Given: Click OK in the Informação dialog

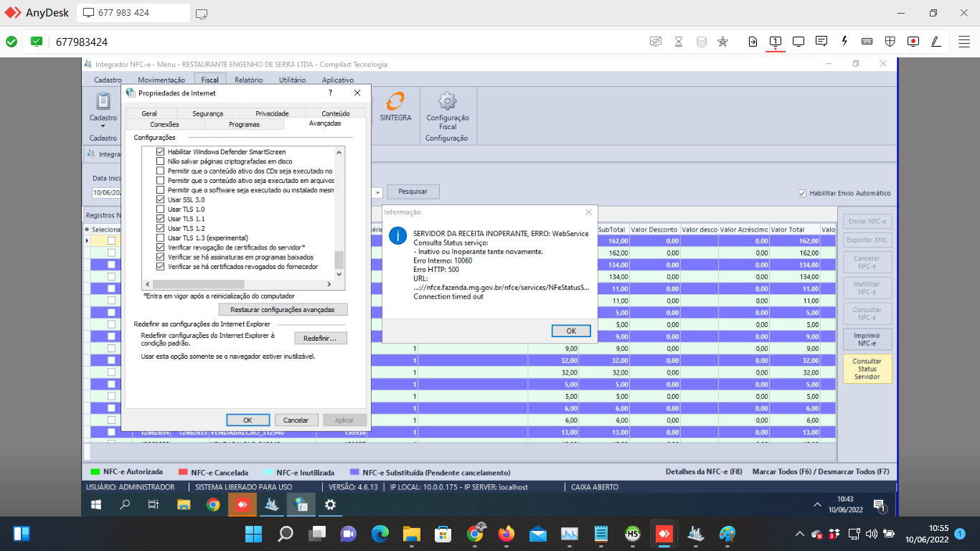Looking at the screenshot, I should coord(571,331).
